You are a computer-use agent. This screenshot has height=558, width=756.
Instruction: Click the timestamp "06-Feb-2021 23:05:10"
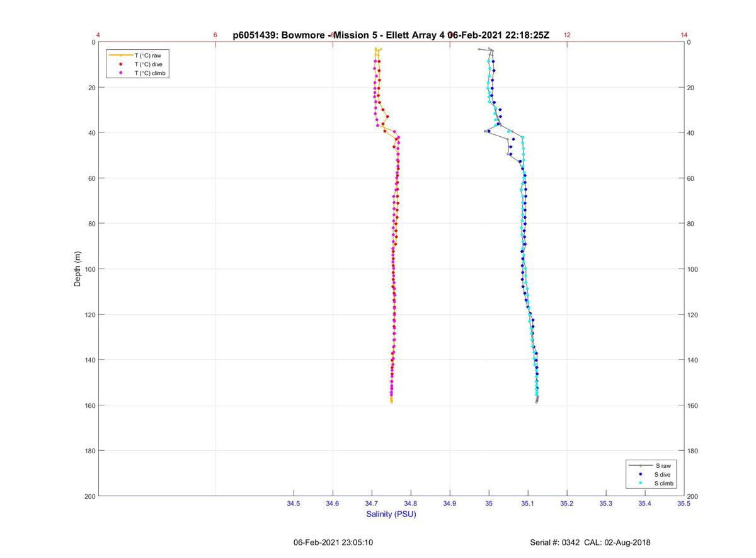333,542
